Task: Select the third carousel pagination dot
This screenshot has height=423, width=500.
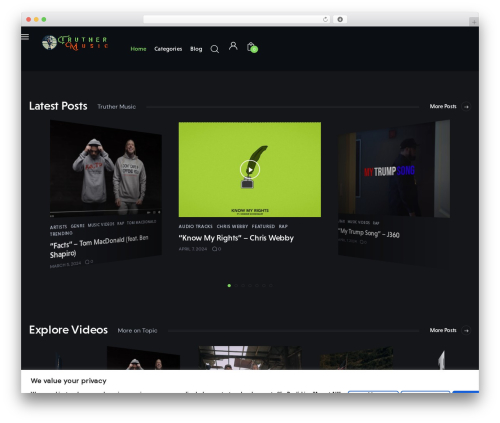Action: point(243,286)
